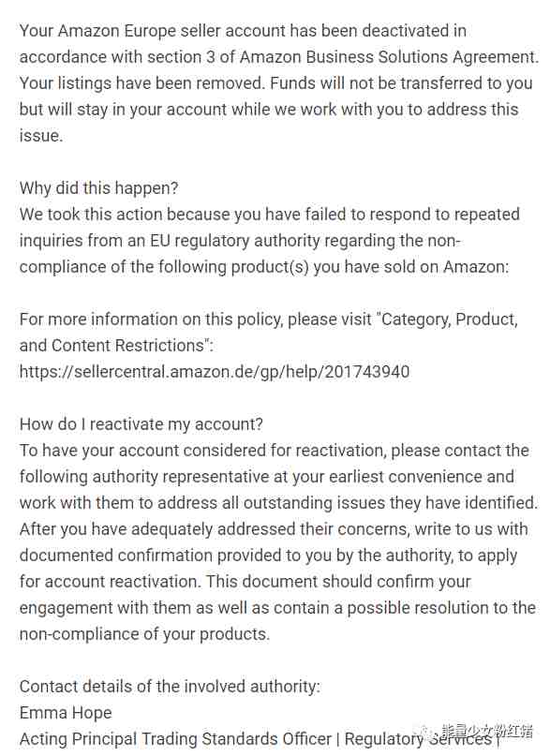This screenshot has height=756, width=550.
Task: Click 'non-compliance of your products.' closing line
Action: click(x=144, y=634)
